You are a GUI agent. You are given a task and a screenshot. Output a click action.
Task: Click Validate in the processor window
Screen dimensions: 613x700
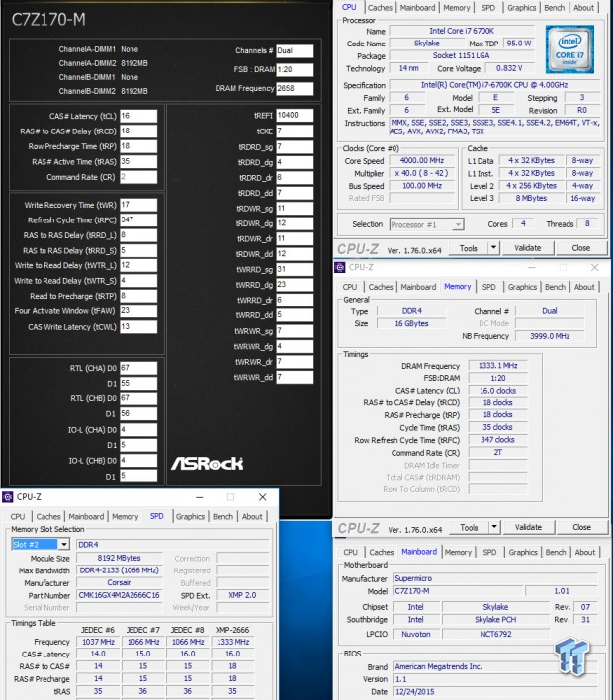click(x=528, y=248)
